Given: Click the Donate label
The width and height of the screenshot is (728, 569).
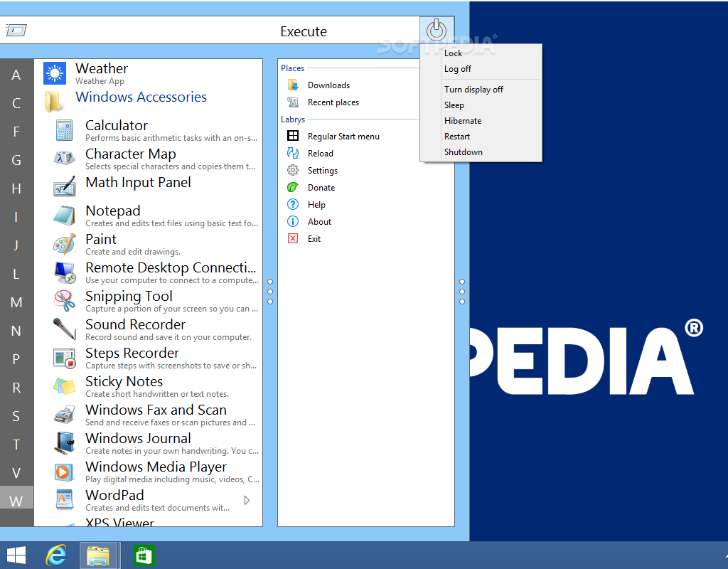Looking at the screenshot, I should pyautogui.click(x=321, y=188).
